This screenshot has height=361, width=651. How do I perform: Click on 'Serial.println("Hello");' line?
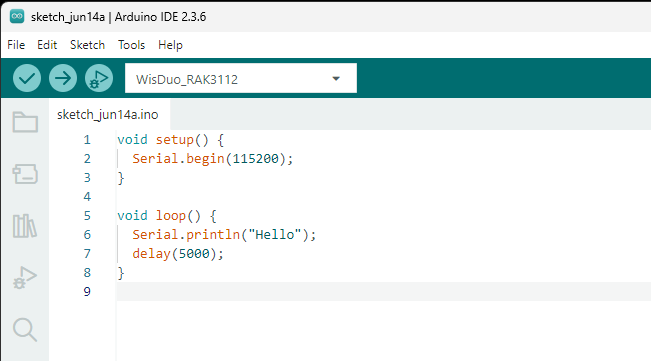(x=224, y=235)
